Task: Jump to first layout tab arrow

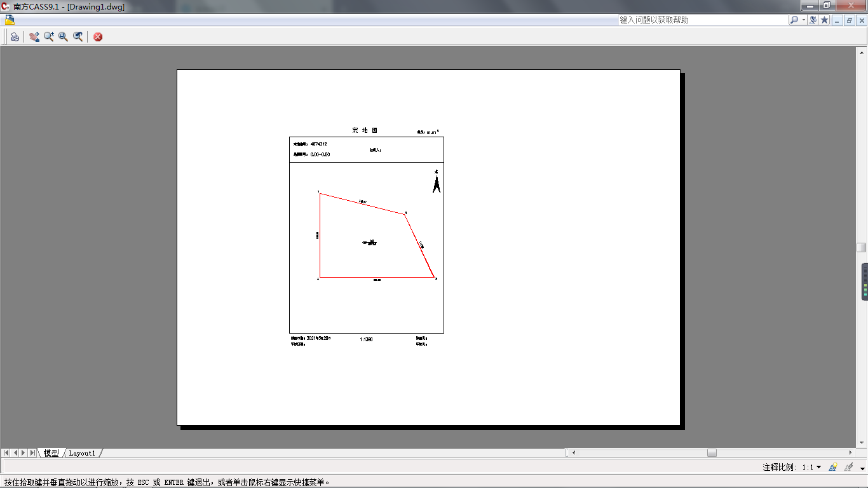Action: coord(6,453)
